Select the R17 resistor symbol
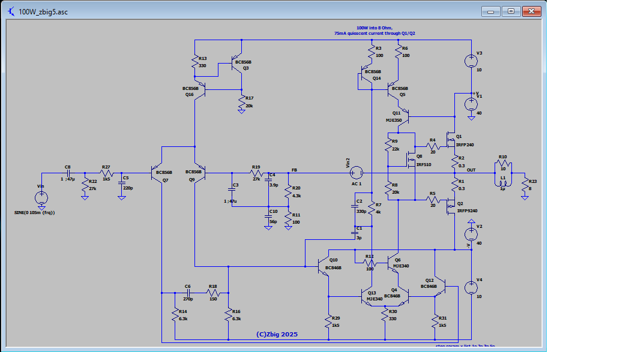 (x=241, y=103)
